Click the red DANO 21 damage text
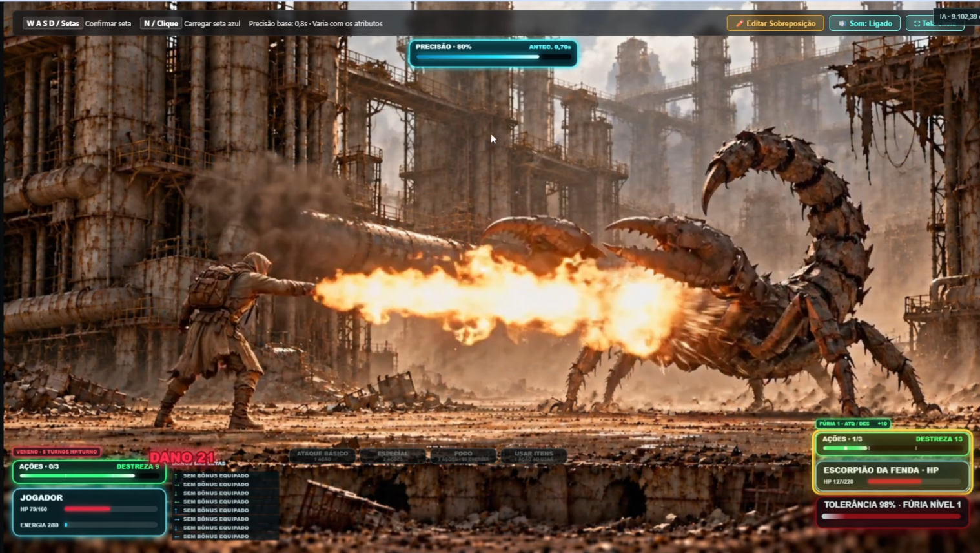Screen dimensions: 980x553 tap(182, 457)
